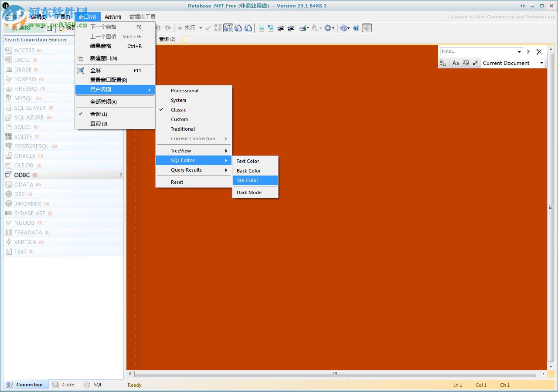Toggle Match Case (Aa) in find panel
Screen dimensions: 558x392
point(456,63)
